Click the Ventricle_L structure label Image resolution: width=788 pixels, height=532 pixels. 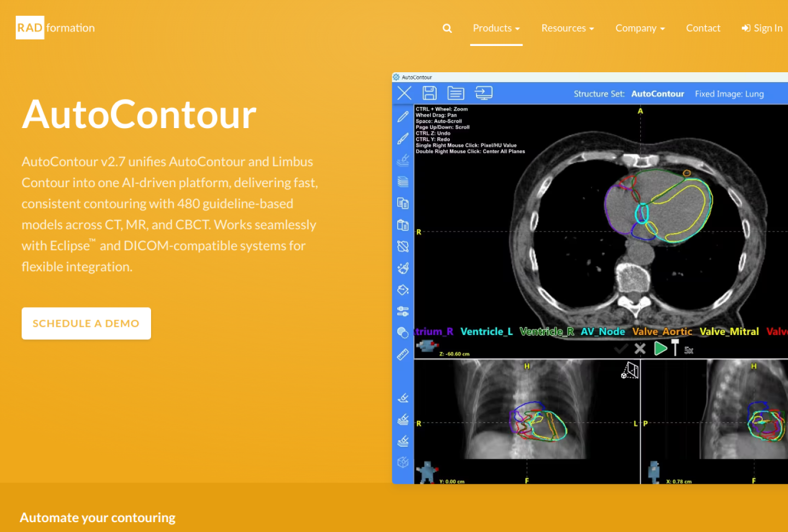[486, 332]
